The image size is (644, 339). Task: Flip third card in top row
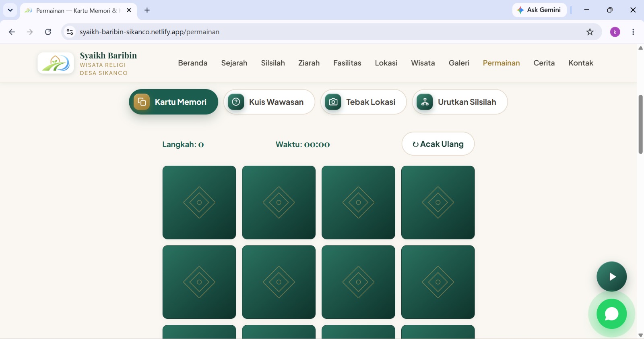click(358, 202)
